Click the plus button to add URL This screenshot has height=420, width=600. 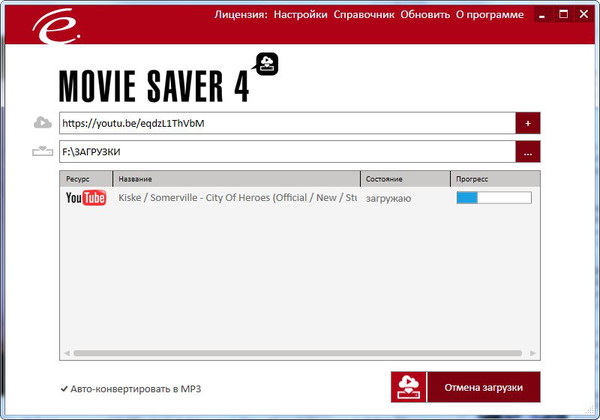click(528, 123)
